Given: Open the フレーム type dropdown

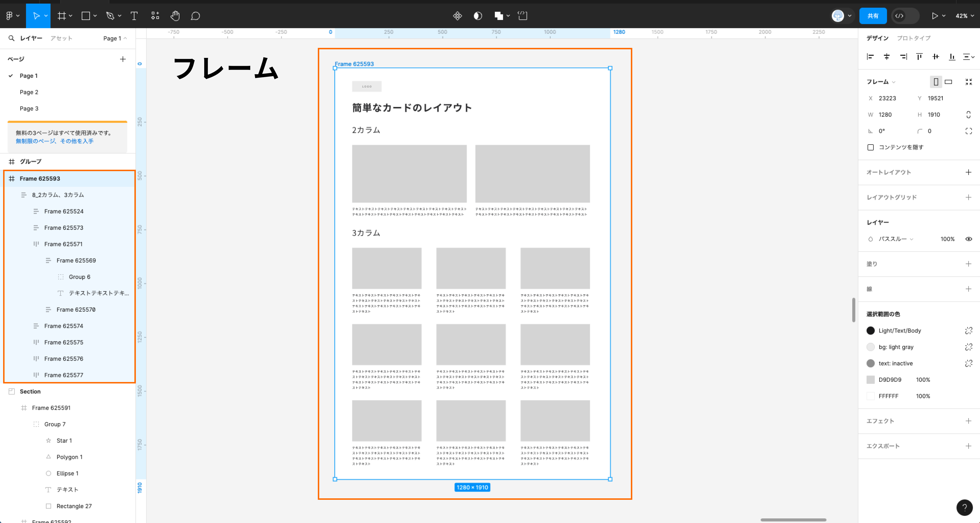Looking at the screenshot, I should coord(881,82).
